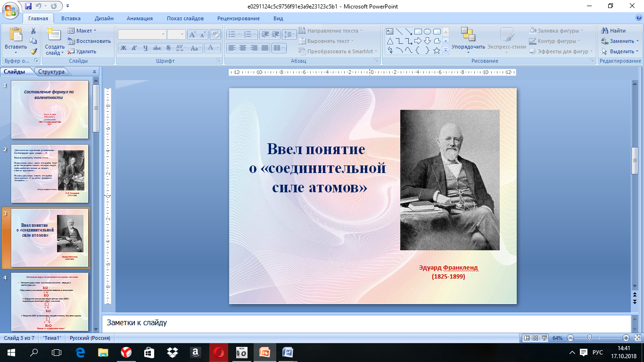Open the Вставка ribbon tab
This screenshot has width=644, height=362.
coord(71,18)
